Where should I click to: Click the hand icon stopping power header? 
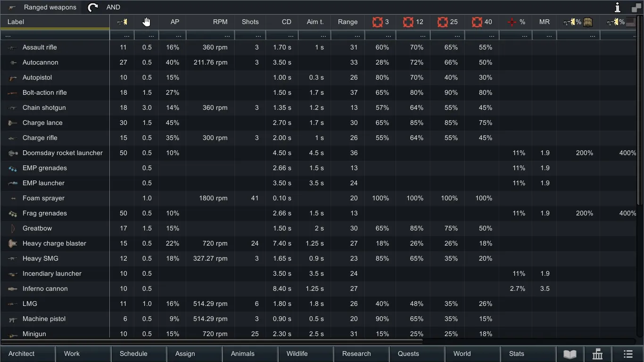147,22
